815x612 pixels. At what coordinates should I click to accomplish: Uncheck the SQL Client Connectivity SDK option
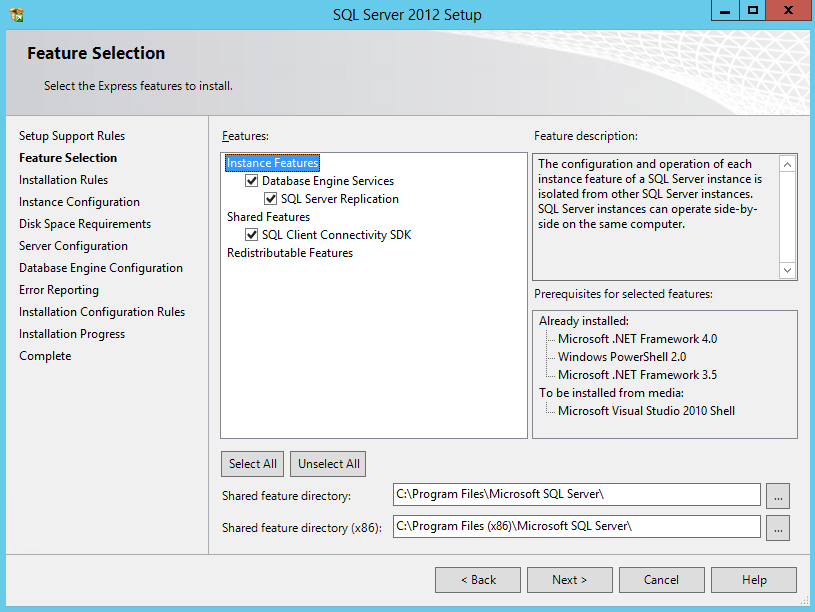252,235
